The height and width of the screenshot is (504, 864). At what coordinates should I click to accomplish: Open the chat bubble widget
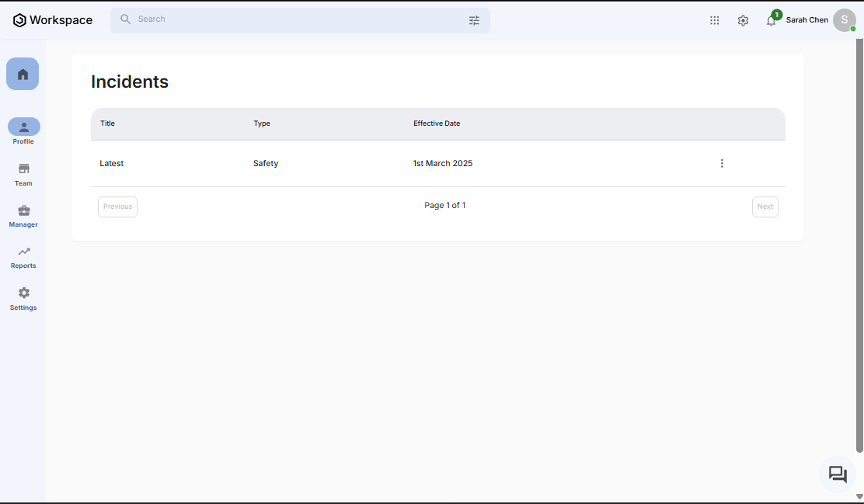[x=838, y=474]
